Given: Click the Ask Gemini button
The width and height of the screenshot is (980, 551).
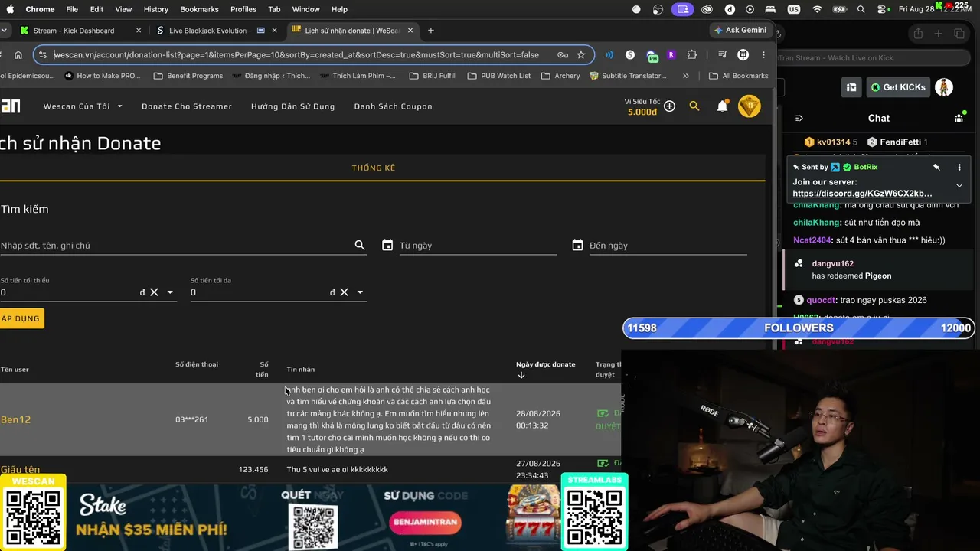Looking at the screenshot, I should (x=740, y=31).
